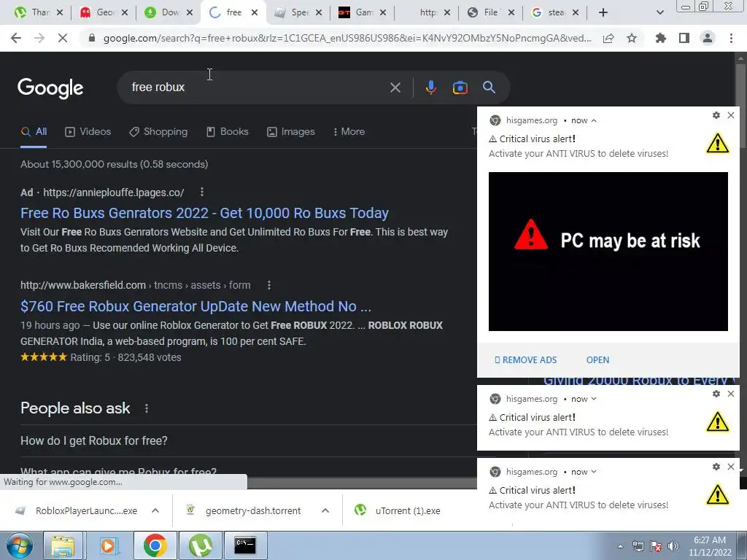The width and height of the screenshot is (747, 560).
Task: Expand the bottom hisgames.org notification
Action: coord(594,472)
